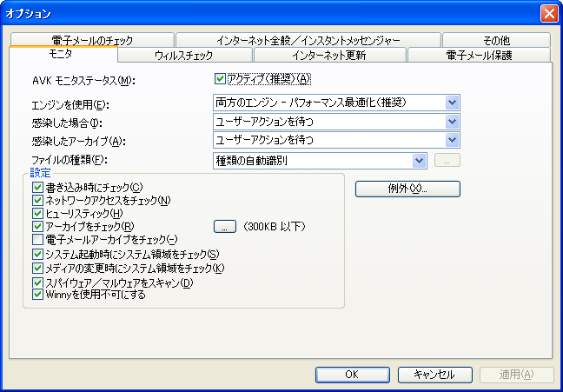Open 感染した場合 dropdown arrow
The image size is (563, 392).
pyautogui.click(x=452, y=122)
